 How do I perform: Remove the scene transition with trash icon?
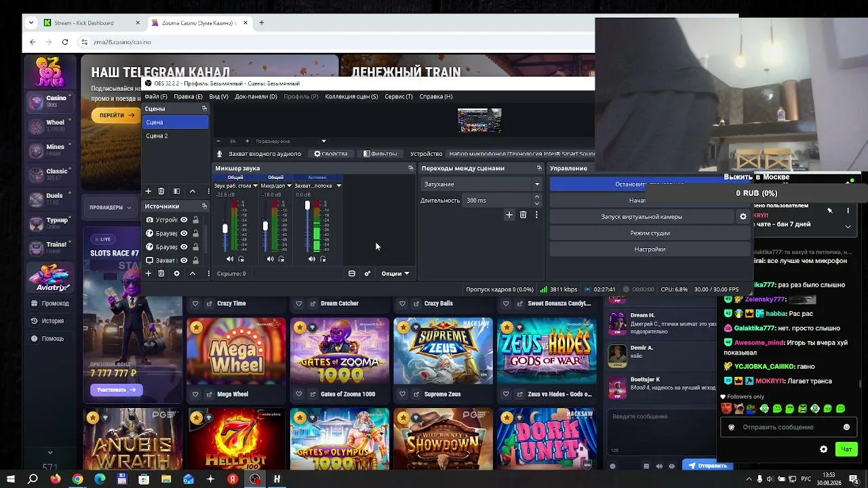click(x=523, y=215)
